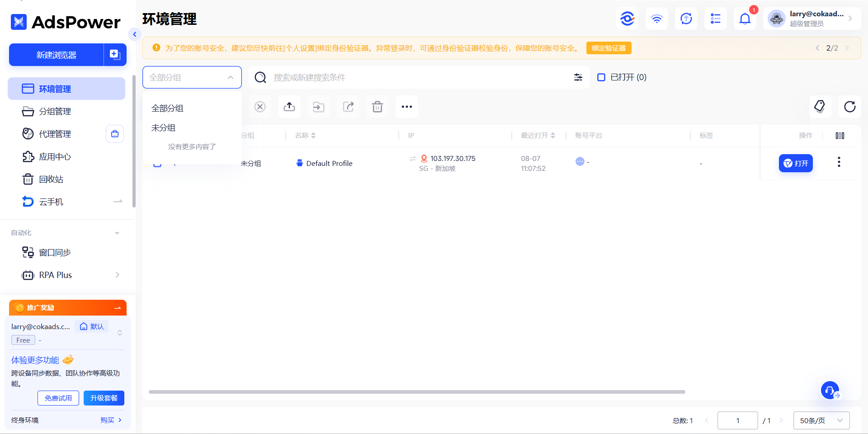Open the browser kernel icon in header

(x=627, y=19)
